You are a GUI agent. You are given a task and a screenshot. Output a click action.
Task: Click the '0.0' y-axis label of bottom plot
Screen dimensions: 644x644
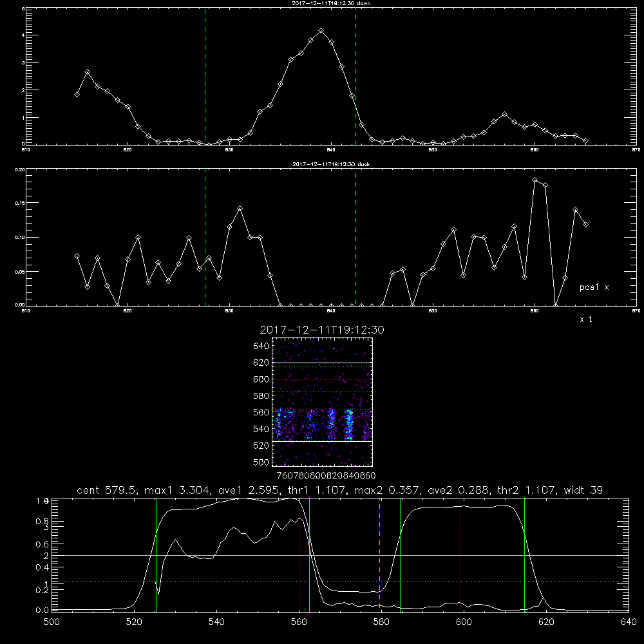43,611
